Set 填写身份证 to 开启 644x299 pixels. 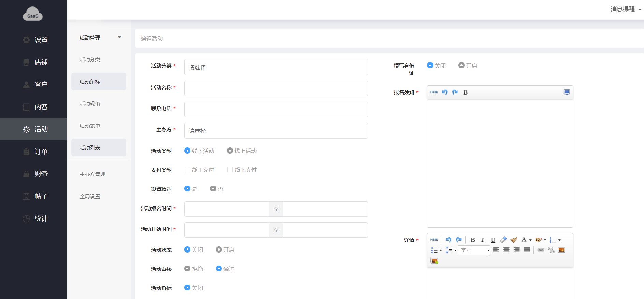pyautogui.click(x=462, y=65)
